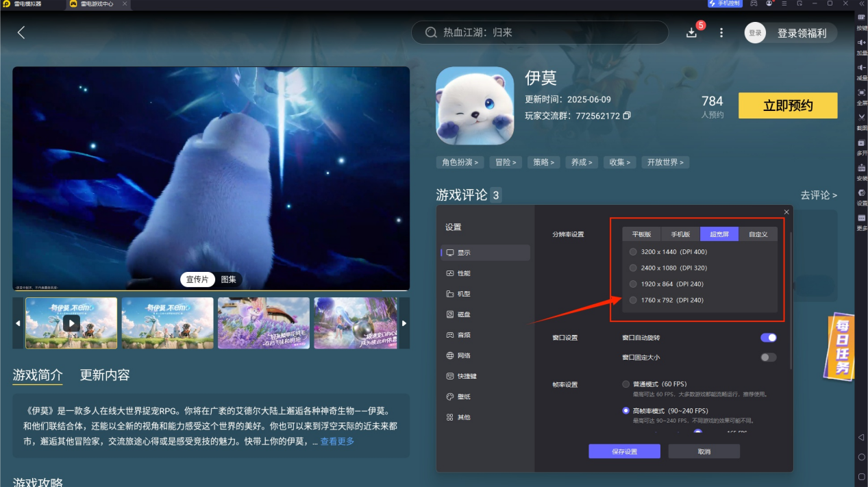Open the 性能 settings category
Screen dimensions: 868x487
pos(486,273)
